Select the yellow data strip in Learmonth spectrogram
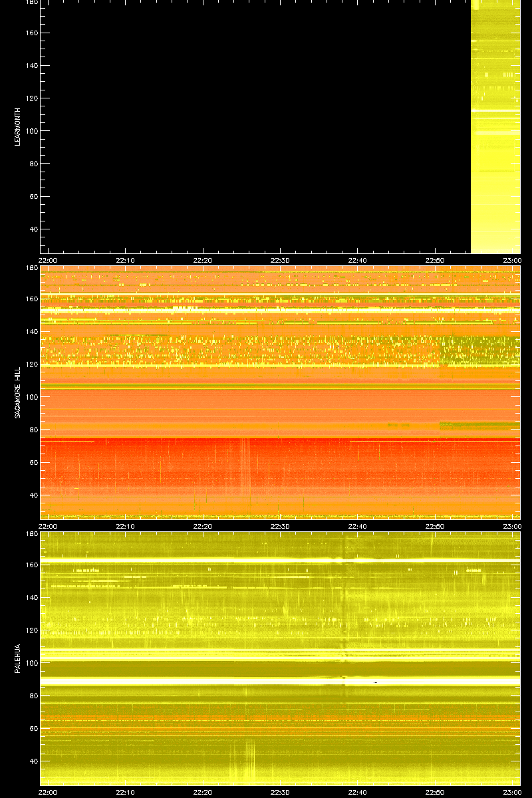The width and height of the screenshot is (532, 798). click(495, 126)
